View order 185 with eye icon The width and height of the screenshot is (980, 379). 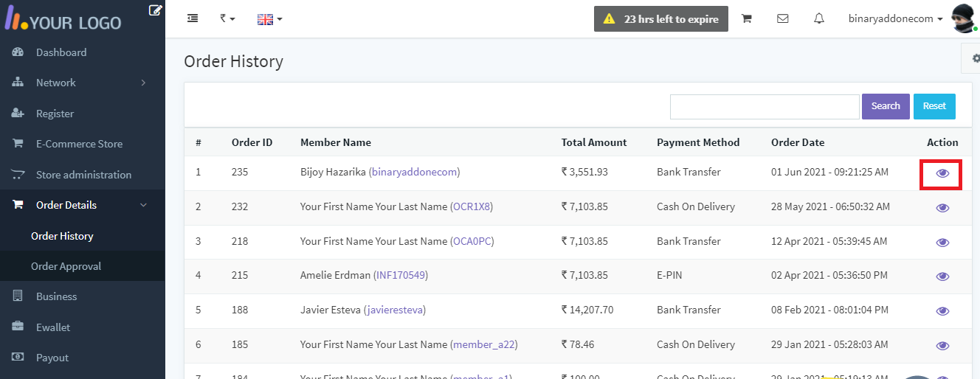(942, 346)
